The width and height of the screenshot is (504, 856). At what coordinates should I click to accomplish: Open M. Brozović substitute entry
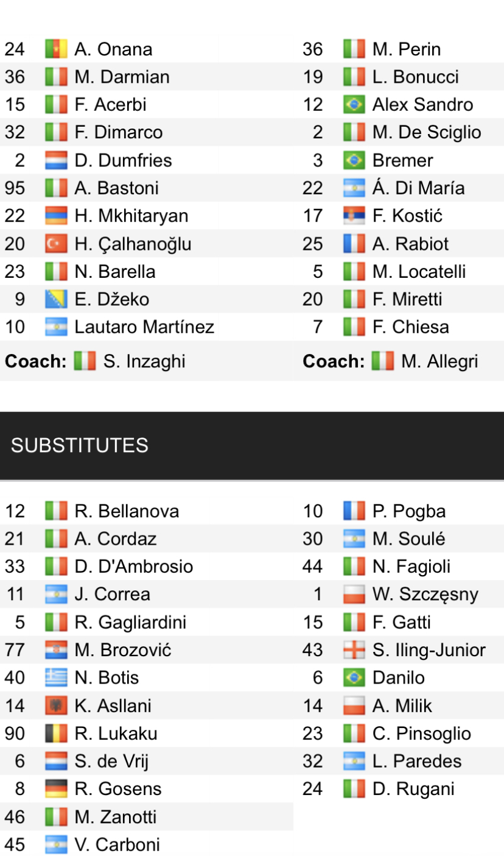pyautogui.click(x=123, y=650)
